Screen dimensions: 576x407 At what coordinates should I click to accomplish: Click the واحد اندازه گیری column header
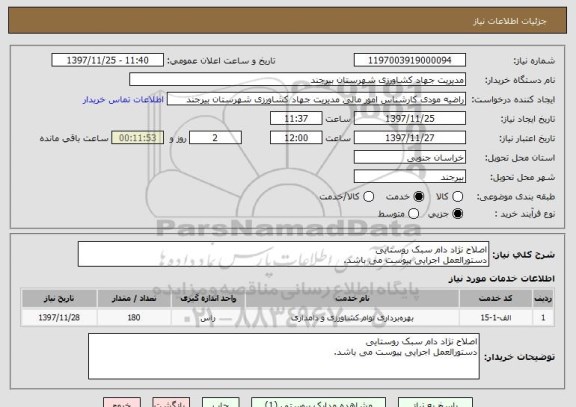(x=208, y=298)
